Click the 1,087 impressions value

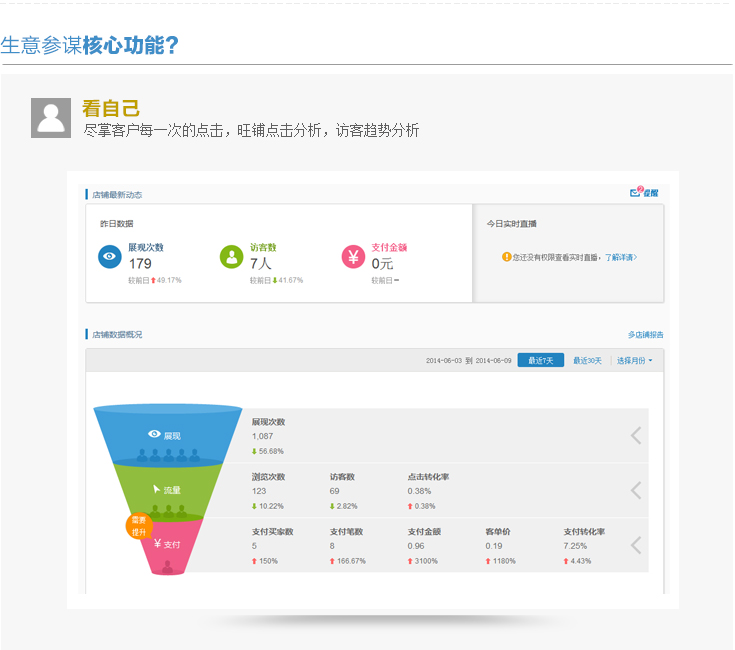(x=262, y=436)
